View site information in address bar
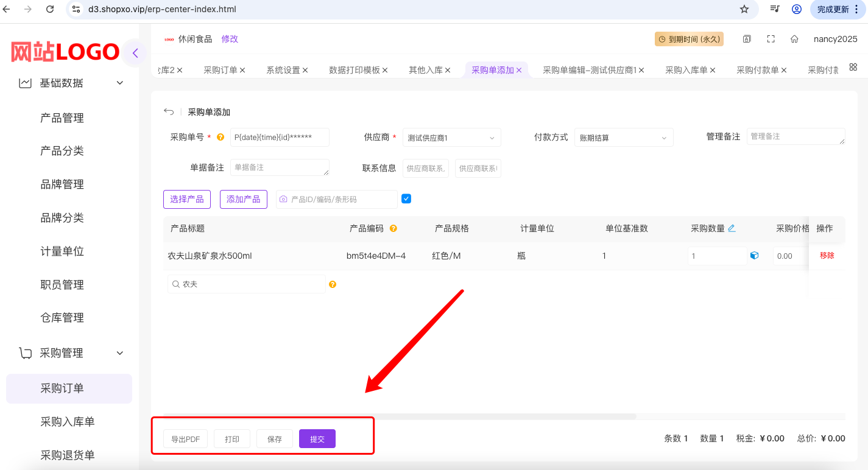The image size is (868, 470). click(x=76, y=9)
